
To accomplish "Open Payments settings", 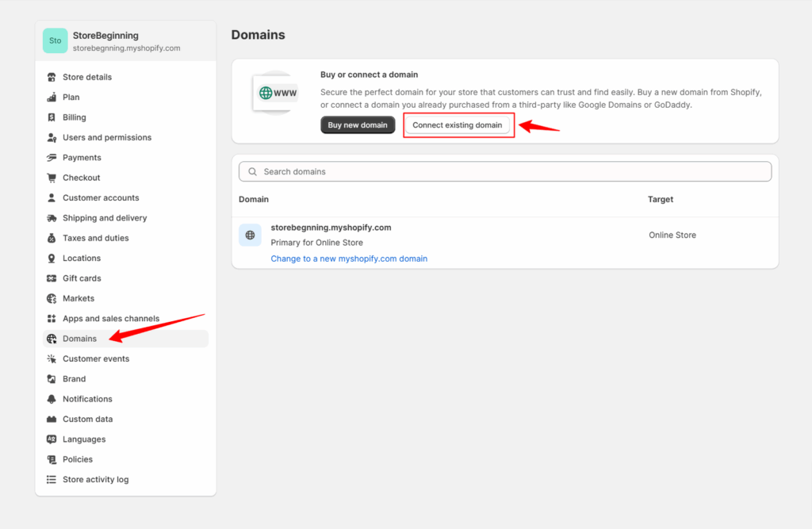I will pos(82,158).
